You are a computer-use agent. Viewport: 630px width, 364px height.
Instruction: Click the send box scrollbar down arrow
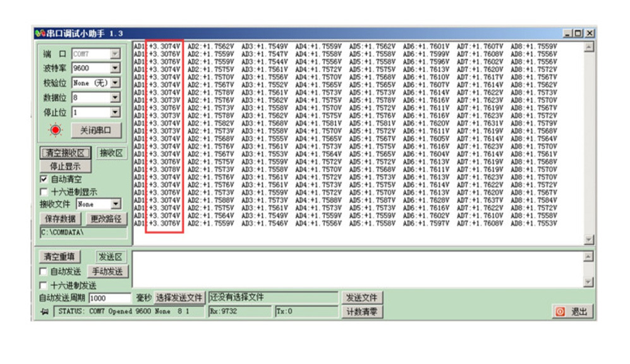pyautogui.click(x=589, y=282)
